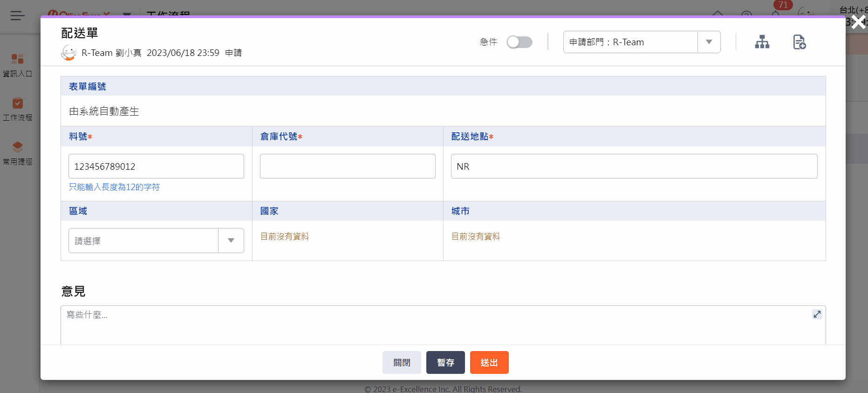Open 常用捷徑 in the sidebar
This screenshot has height=393, width=868.
click(18, 153)
